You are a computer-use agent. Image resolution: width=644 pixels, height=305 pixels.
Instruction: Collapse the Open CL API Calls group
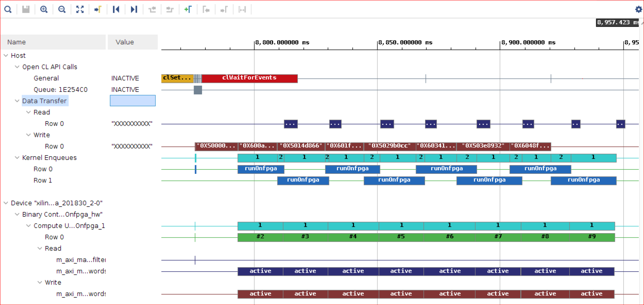[17, 67]
